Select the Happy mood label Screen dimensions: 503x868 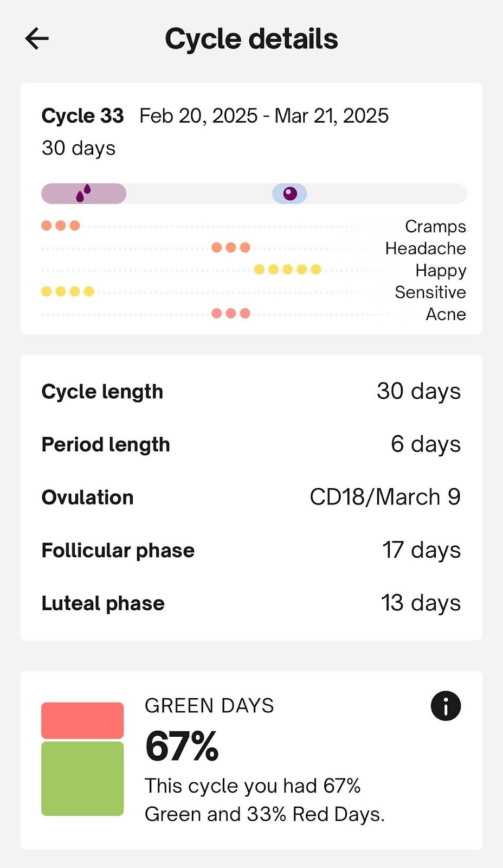(x=441, y=270)
